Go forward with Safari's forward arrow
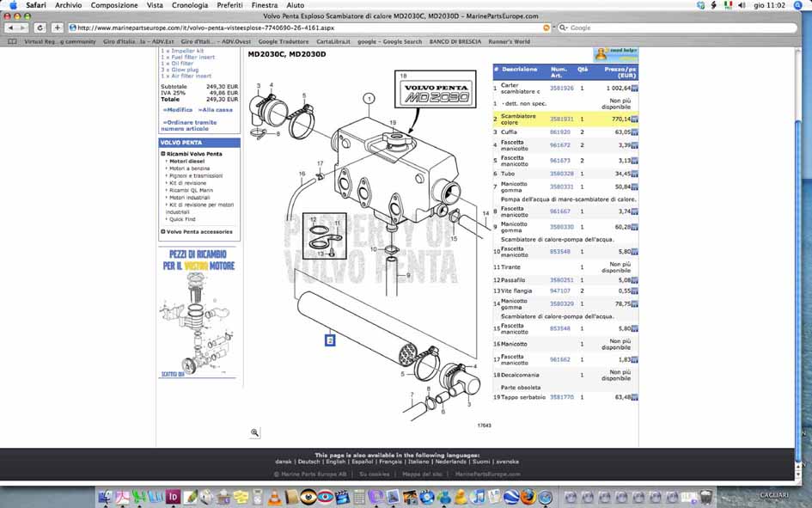Screen dimensions: 812x508 point(22,28)
